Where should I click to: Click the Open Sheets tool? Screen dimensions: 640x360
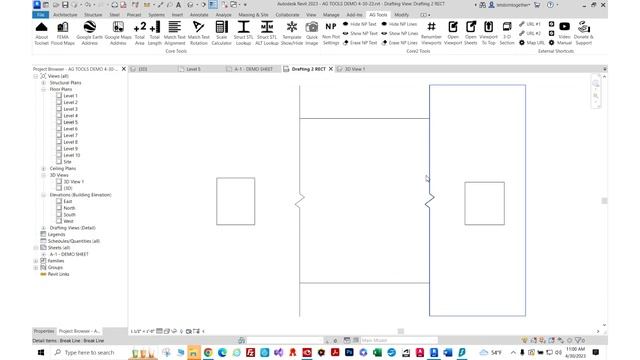pyautogui.click(x=471, y=33)
